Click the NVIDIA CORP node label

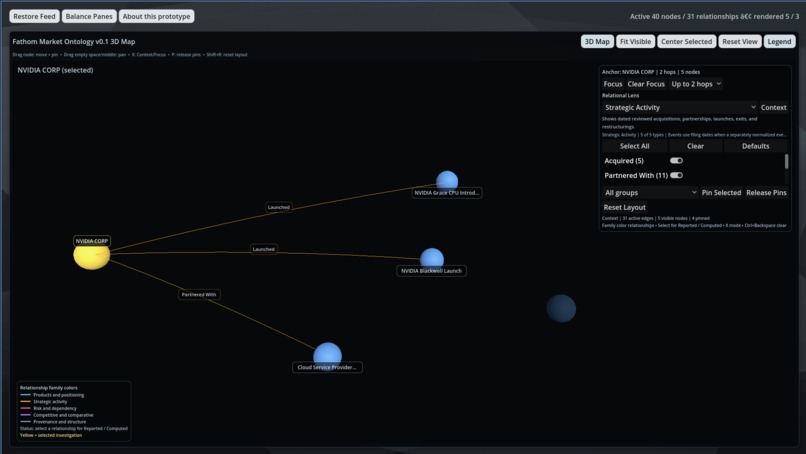[91, 241]
